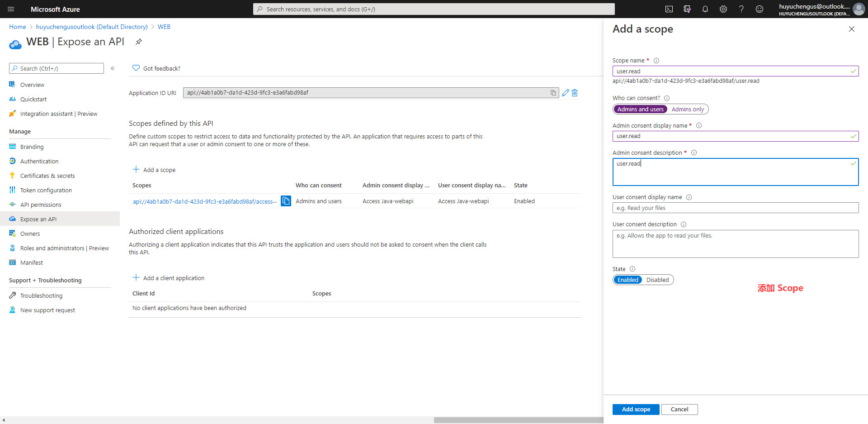
Task: Go to Certificates & secrets page
Action: [47, 176]
